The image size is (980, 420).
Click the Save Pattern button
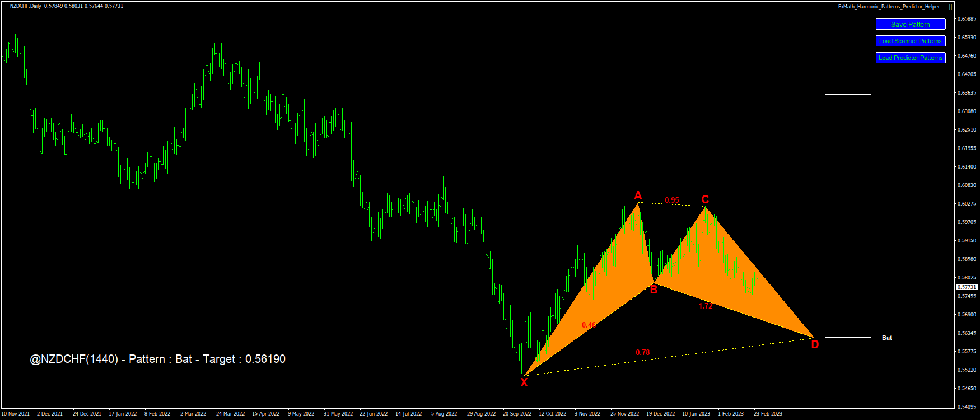coord(911,24)
